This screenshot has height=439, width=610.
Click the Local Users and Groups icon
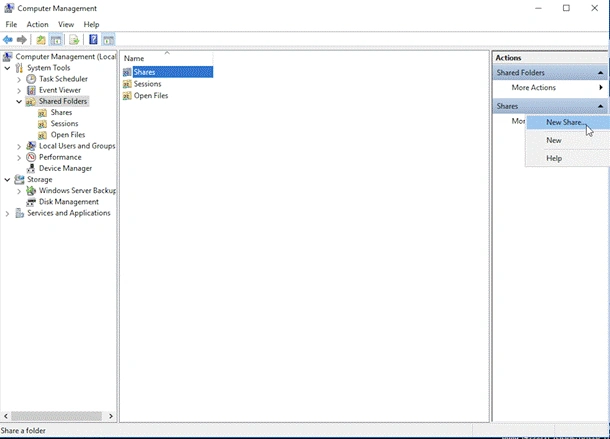[x=31, y=146]
